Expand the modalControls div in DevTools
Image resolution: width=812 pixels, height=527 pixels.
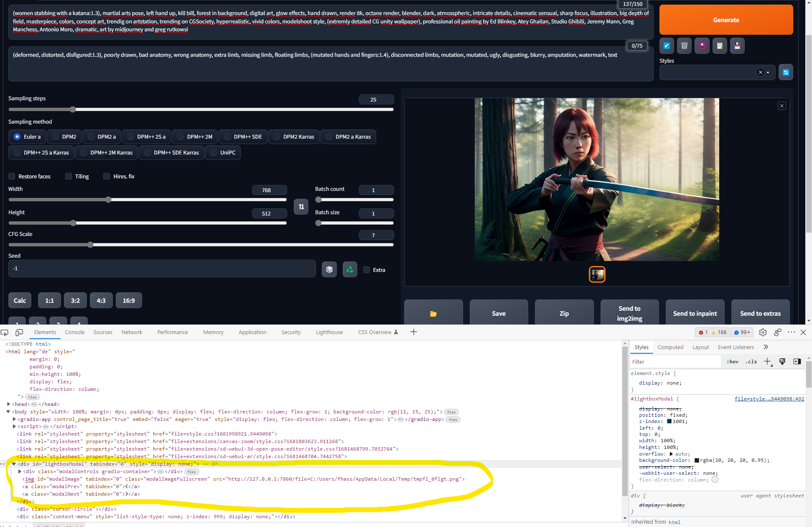(20, 471)
